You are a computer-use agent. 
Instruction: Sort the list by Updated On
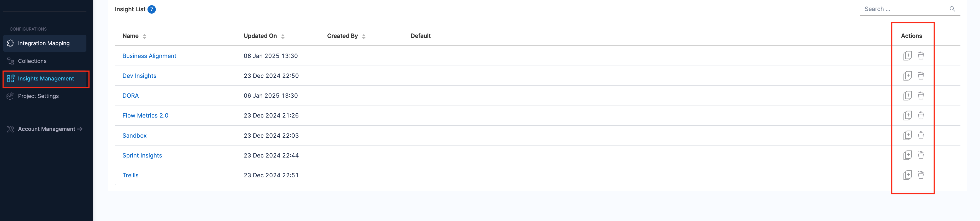pyautogui.click(x=283, y=37)
